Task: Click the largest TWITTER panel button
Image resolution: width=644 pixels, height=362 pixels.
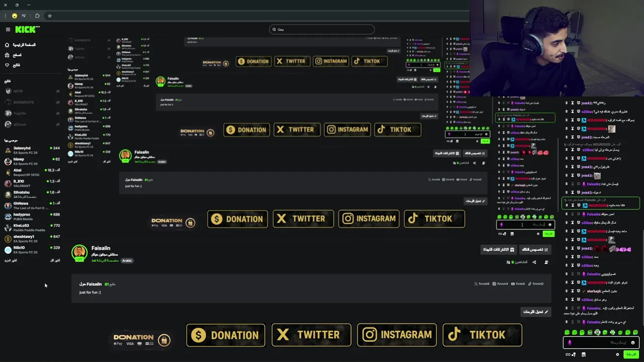Action: click(311, 335)
